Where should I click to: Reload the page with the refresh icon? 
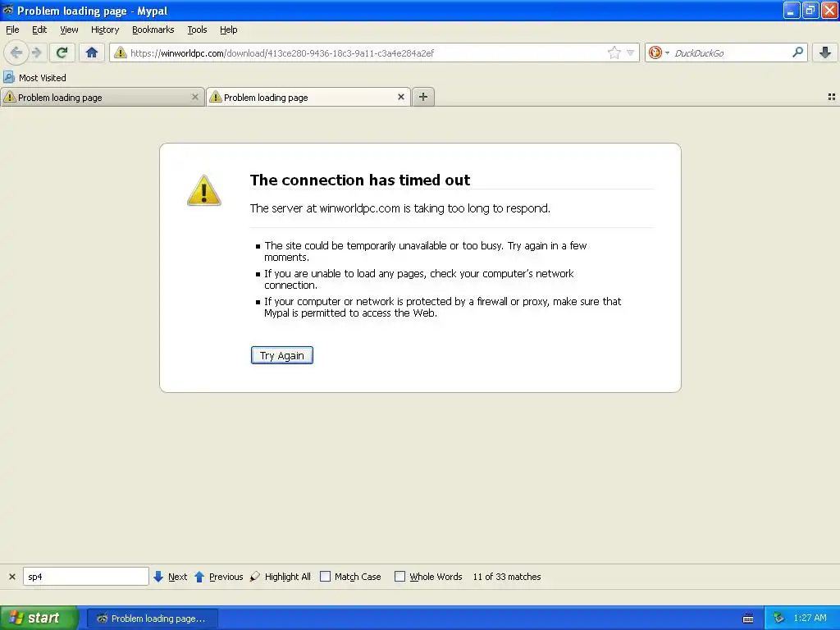click(62, 52)
